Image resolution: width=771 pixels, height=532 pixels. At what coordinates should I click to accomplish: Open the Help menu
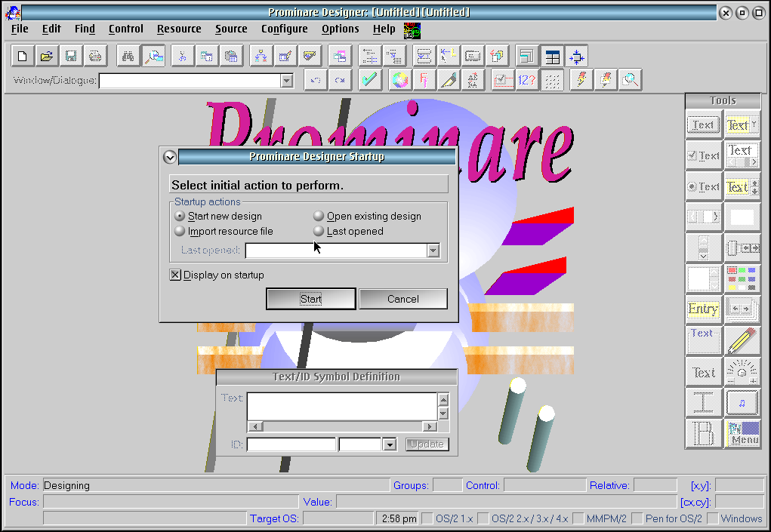coord(384,29)
